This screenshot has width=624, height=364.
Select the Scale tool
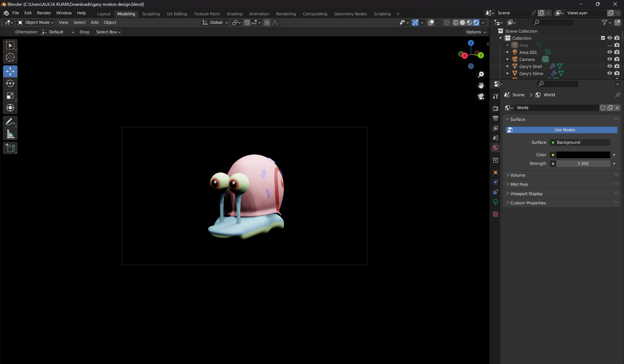(x=10, y=96)
